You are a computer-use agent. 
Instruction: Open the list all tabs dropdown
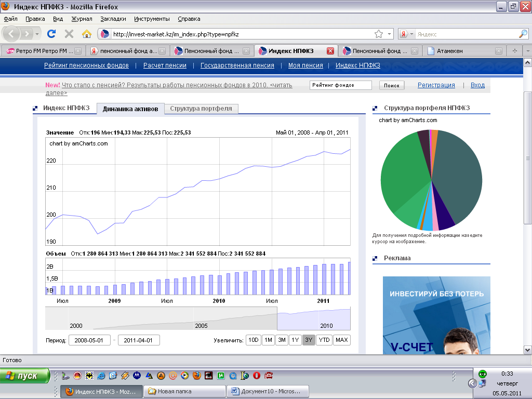tap(527, 51)
